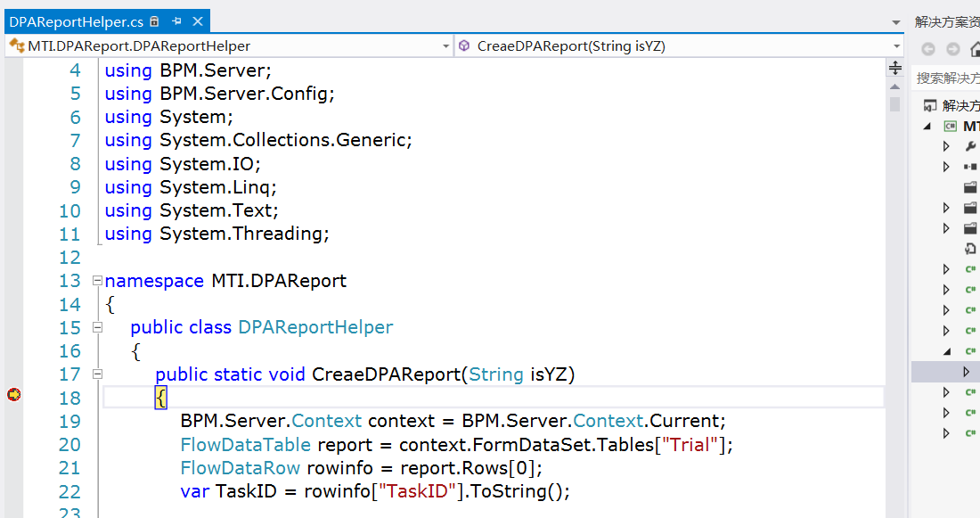Select the C# project icon beside MT
Image resolution: width=980 pixels, height=518 pixels.
point(950,127)
